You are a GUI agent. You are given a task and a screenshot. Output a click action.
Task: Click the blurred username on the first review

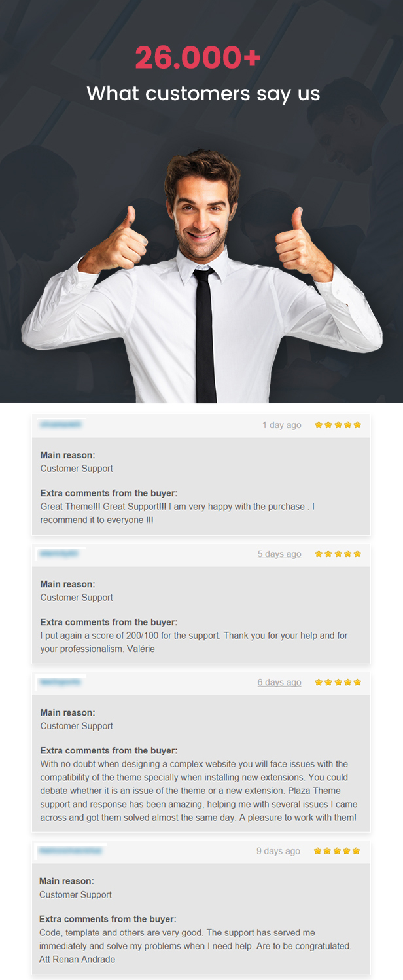pos(61,424)
